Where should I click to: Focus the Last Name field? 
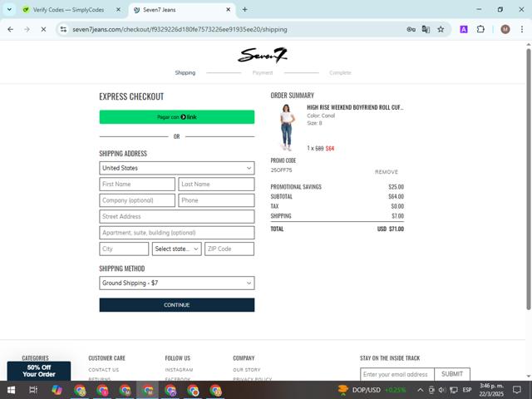point(216,185)
